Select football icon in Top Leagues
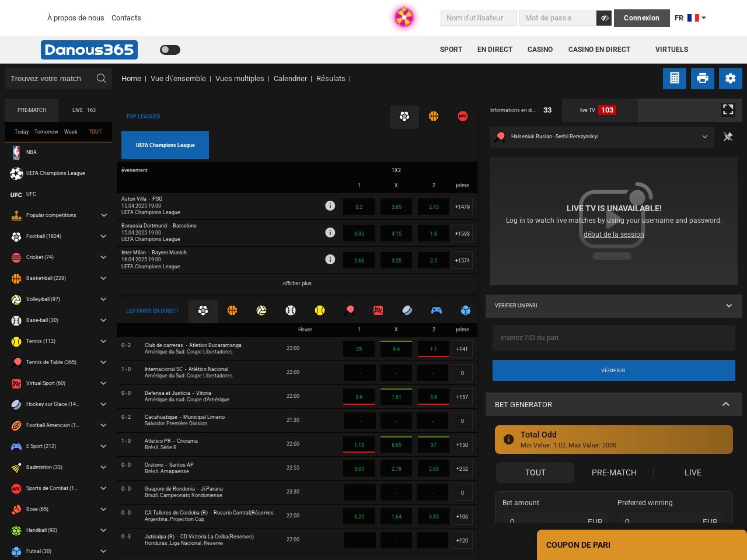 click(404, 117)
